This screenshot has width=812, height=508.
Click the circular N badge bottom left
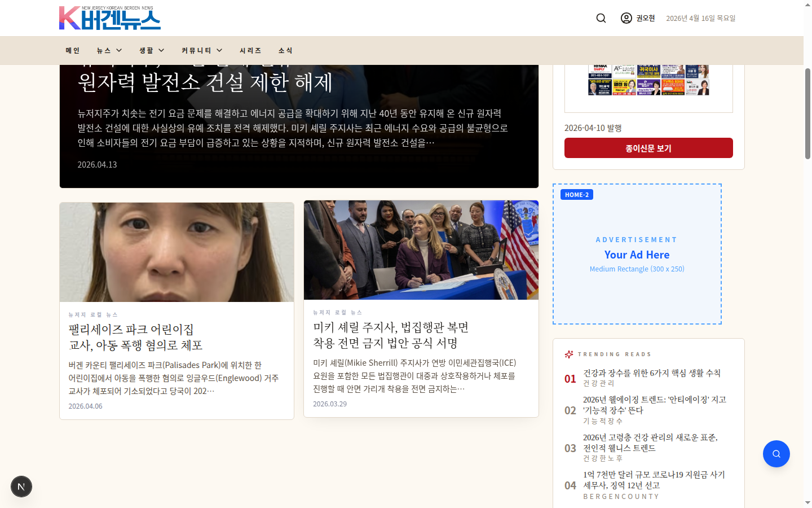pyautogui.click(x=21, y=486)
